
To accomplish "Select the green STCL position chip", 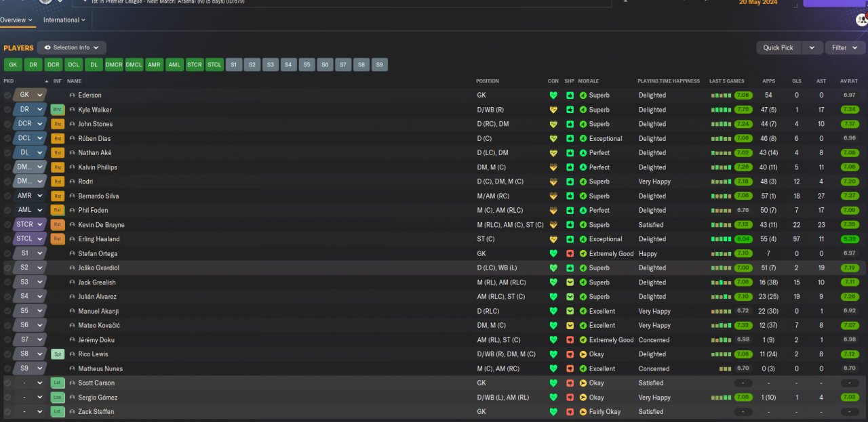I will [x=214, y=65].
